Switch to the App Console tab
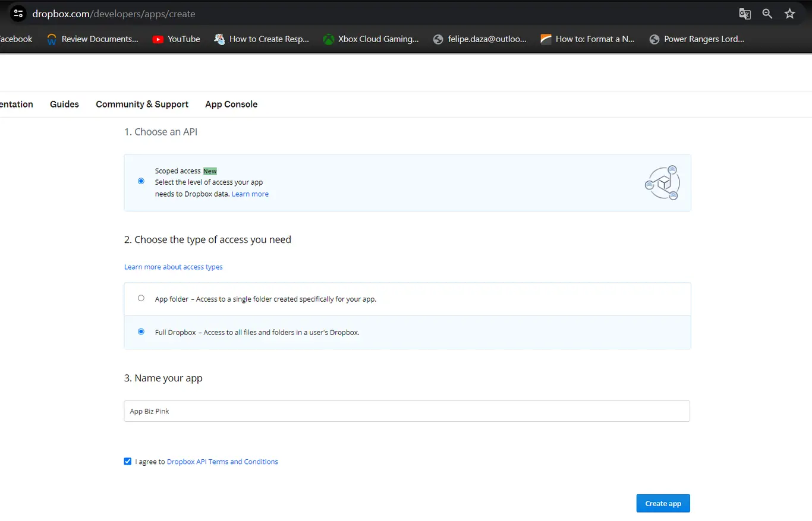Screen dimensions: 812x521 231,104
